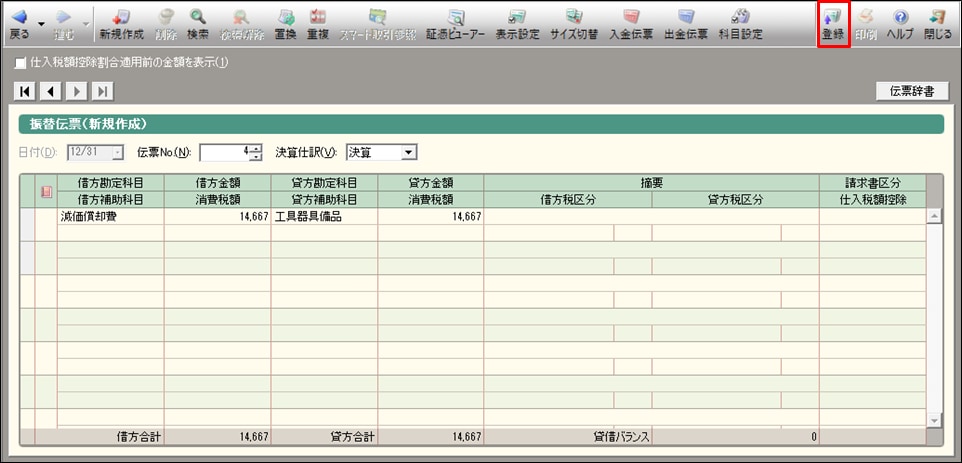Screen dimensions: 962x463
Task: Click the 伝票辞書 button
Action: pos(911,91)
